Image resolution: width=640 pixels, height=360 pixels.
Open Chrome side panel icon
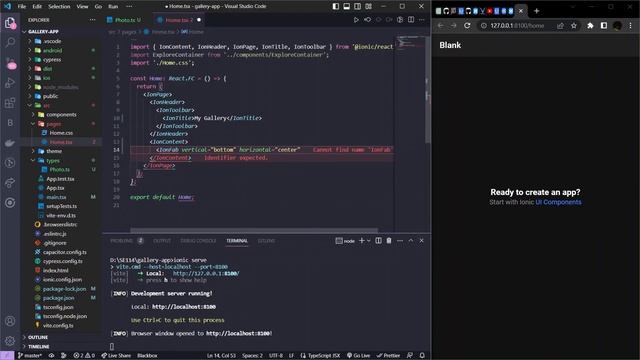(x=604, y=25)
